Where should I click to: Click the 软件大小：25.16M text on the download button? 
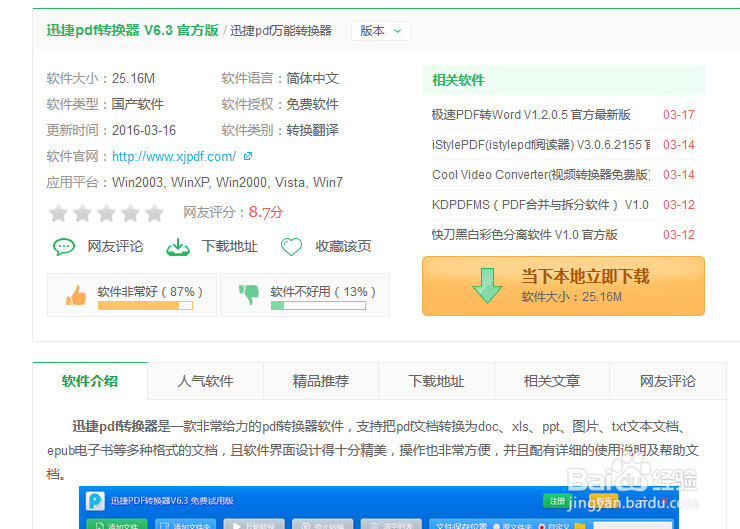572,297
